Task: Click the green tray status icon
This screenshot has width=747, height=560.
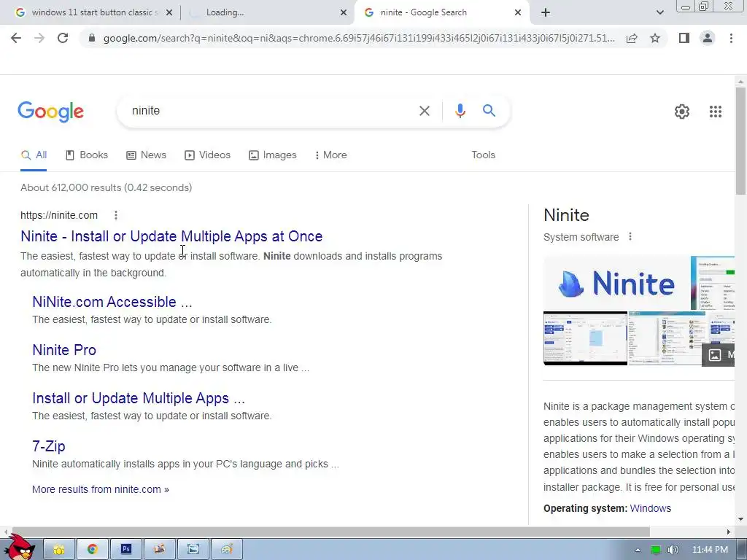Action: click(656, 550)
